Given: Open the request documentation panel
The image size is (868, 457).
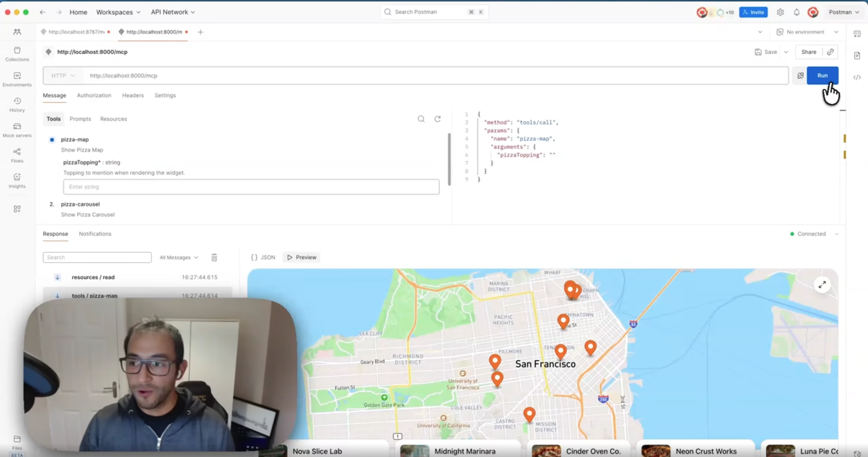Looking at the screenshot, I should 857,56.
